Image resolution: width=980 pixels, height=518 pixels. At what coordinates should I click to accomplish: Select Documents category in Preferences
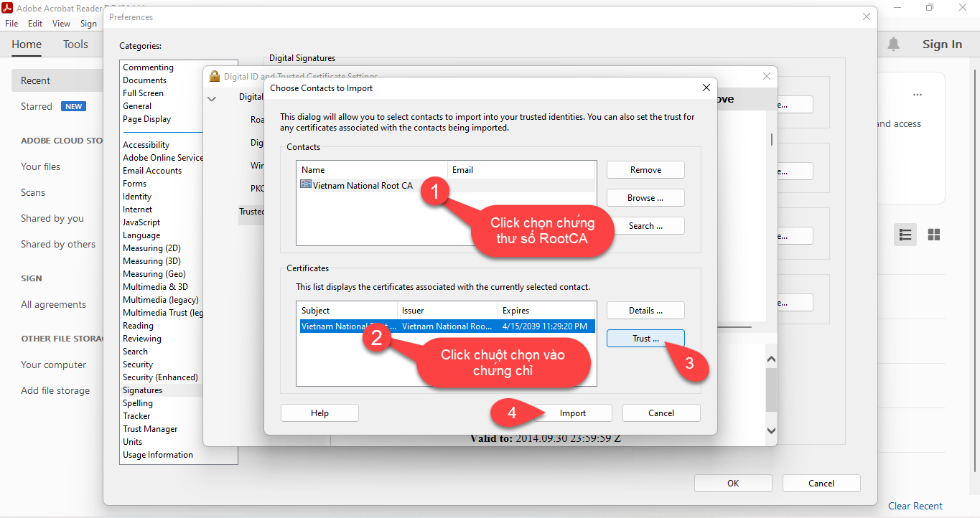pos(144,80)
